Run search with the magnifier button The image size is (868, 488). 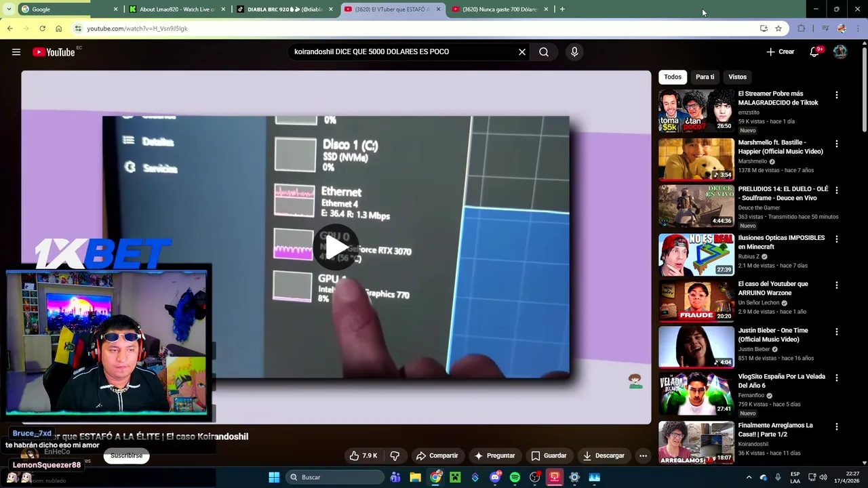pos(544,52)
